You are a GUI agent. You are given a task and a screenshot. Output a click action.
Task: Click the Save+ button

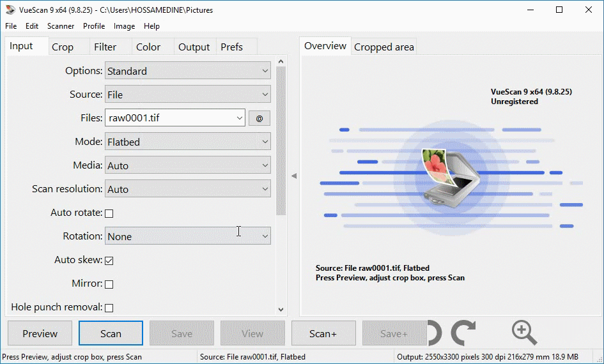point(394,333)
